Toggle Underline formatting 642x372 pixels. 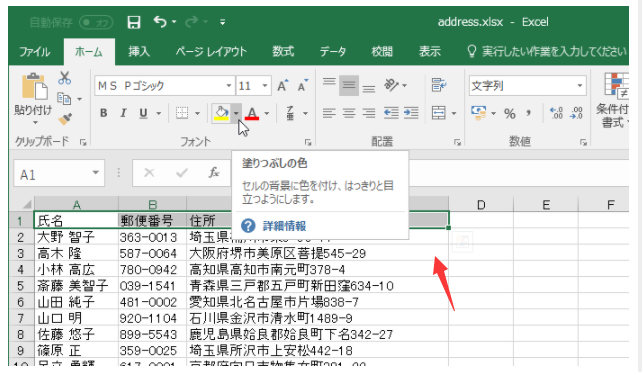pyautogui.click(x=143, y=113)
